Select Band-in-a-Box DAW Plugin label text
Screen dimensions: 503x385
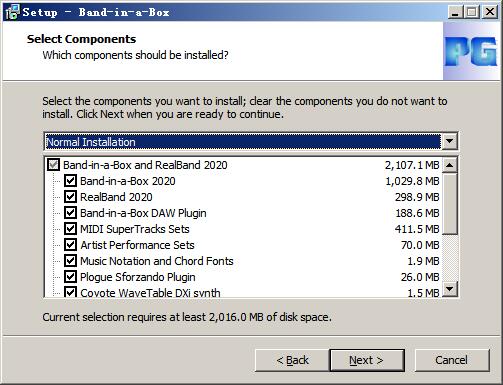point(143,213)
